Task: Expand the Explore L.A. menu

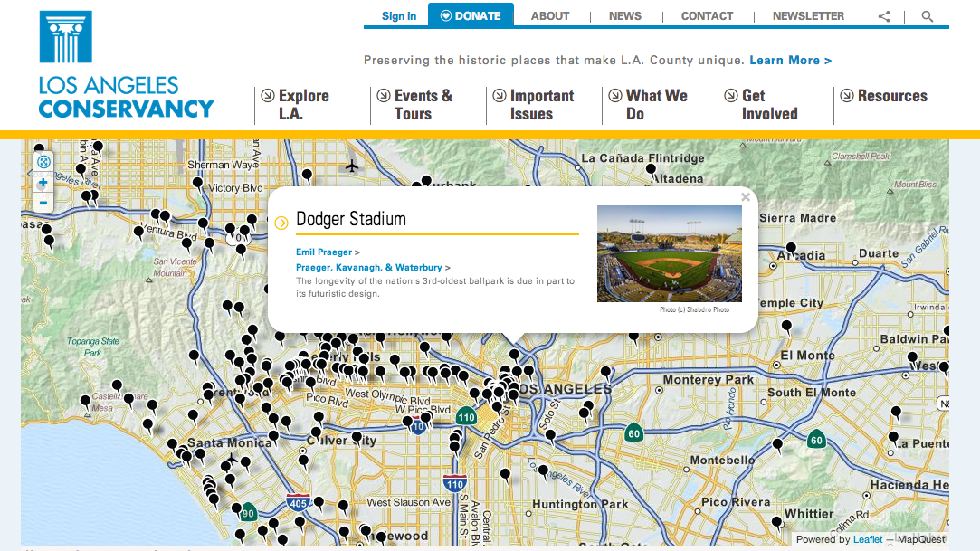Action: (x=296, y=105)
